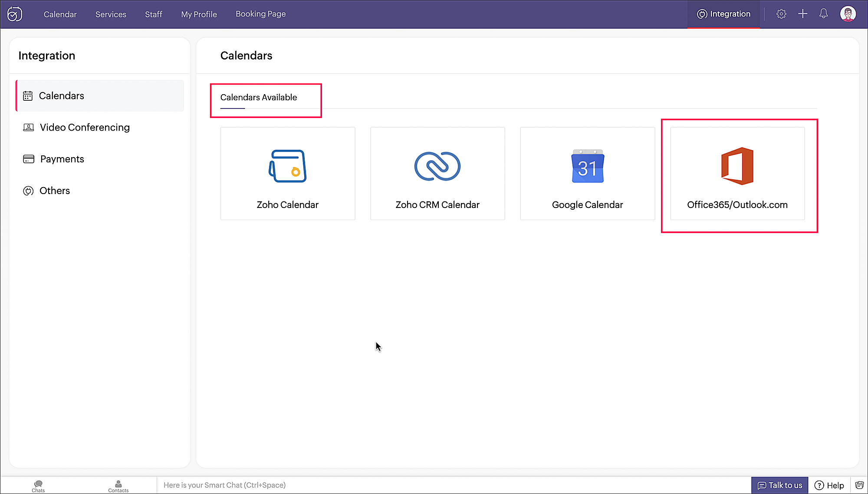This screenshot has height=494, width=868.
Task: Open the user profile avatar
Action: click(x=848, y=14)
